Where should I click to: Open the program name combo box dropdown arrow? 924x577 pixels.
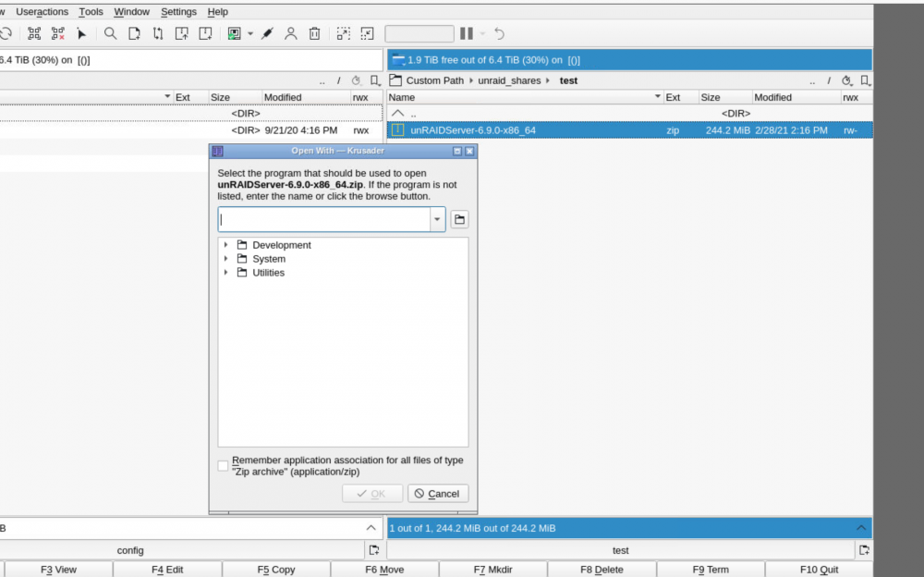click(437, 219)
